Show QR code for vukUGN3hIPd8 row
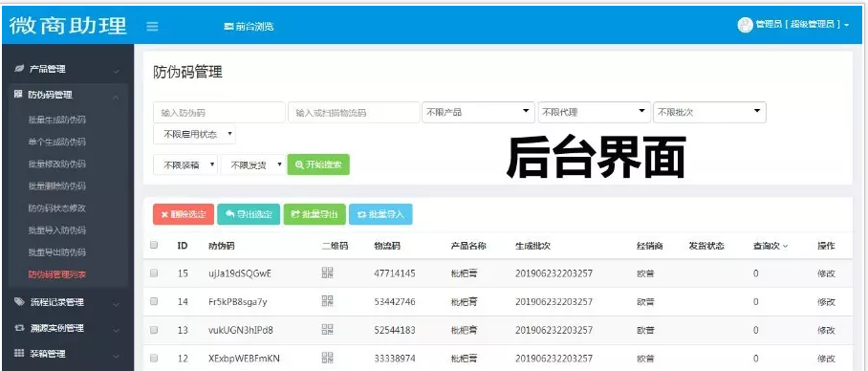 (x=328, y=330)
